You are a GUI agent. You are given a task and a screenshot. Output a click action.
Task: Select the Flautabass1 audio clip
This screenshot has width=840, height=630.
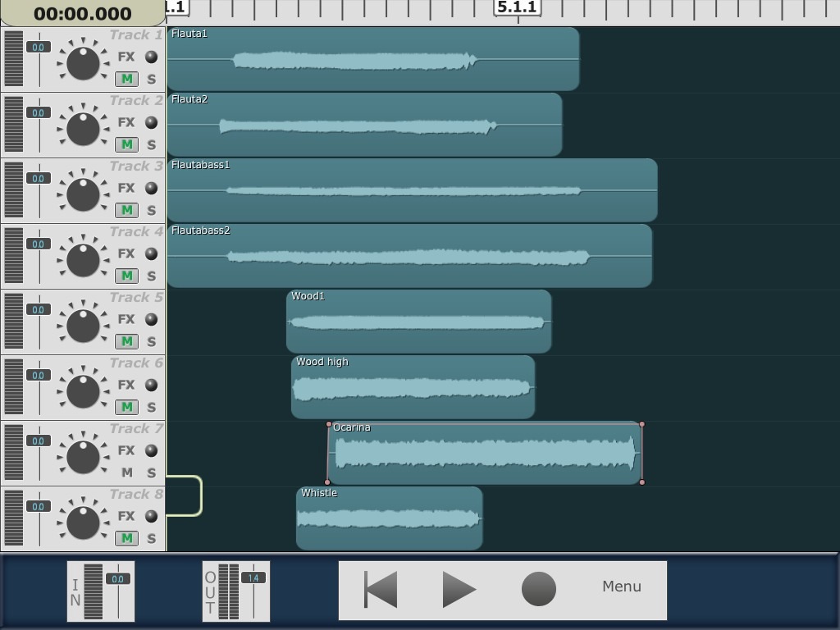click(412, 190)
